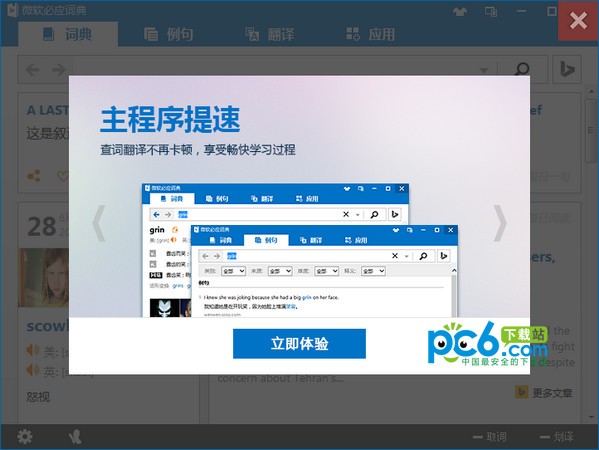Click the heart favorite icon
The image size is (599, 450).
click(x=63, y=176)
